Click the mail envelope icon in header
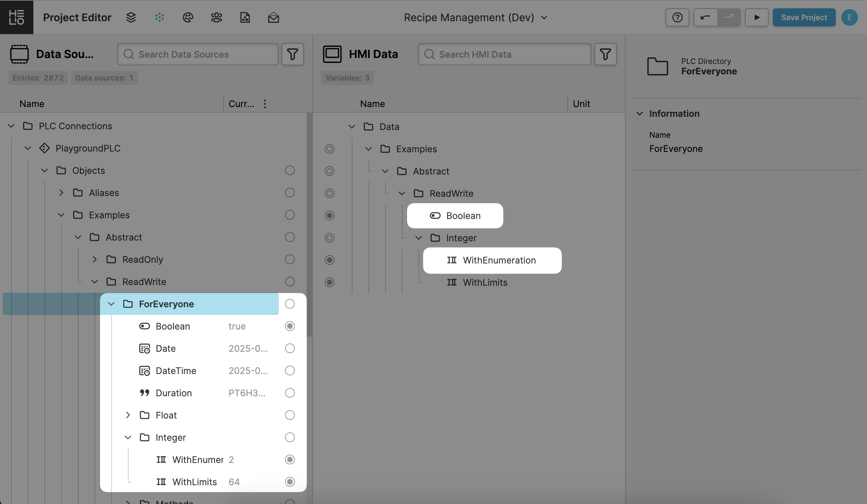The height and width of the screenshot is (504, 867). click(273, 17)
